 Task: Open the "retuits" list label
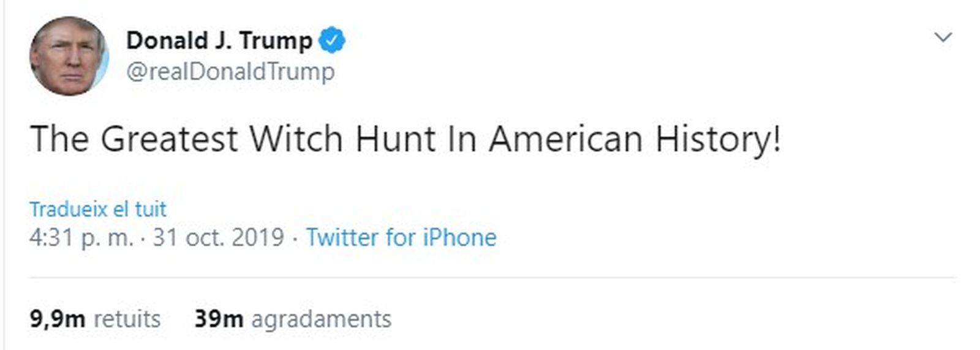pyautogui.click(x=127, y=319)
